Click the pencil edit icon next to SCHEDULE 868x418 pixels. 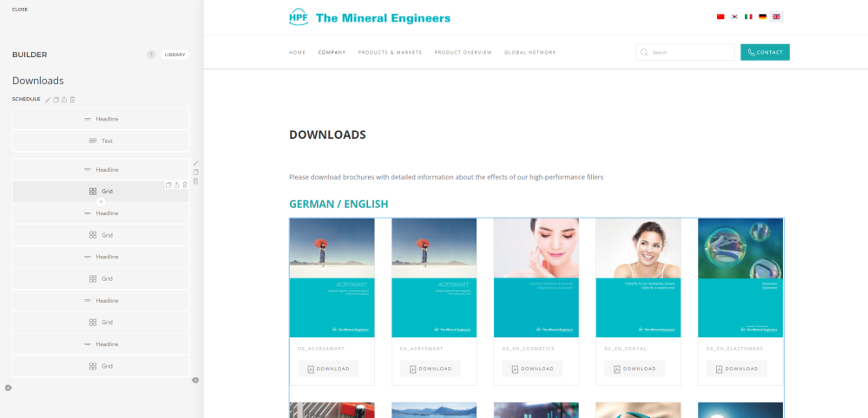point(48,100)
